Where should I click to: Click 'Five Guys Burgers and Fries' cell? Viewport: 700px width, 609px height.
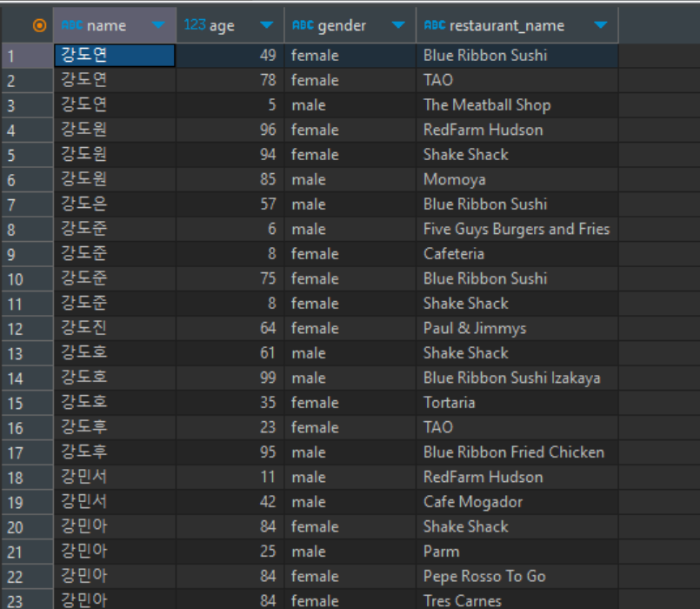click(x=517, y=229)
